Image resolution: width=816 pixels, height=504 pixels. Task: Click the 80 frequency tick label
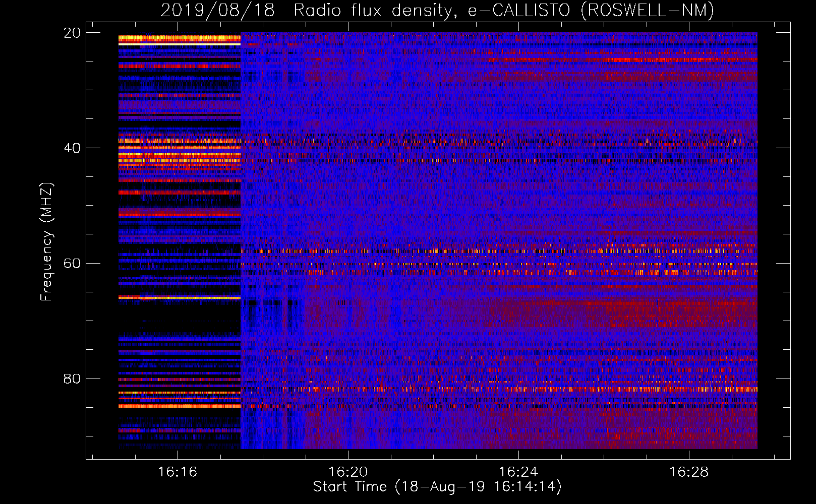(72, 379)
